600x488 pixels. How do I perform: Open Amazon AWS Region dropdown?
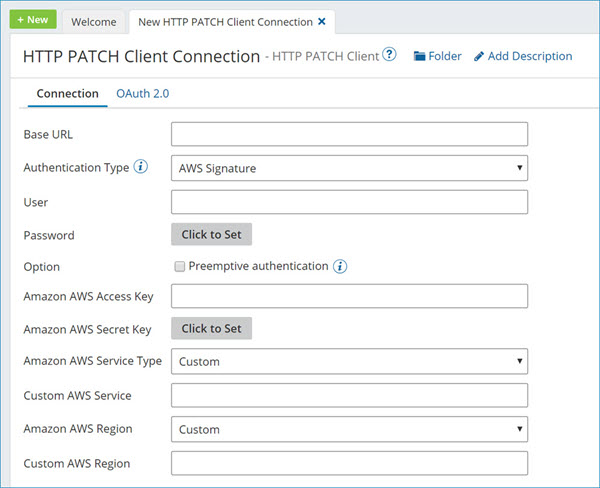pyautogui.click(x=349, y=429)
